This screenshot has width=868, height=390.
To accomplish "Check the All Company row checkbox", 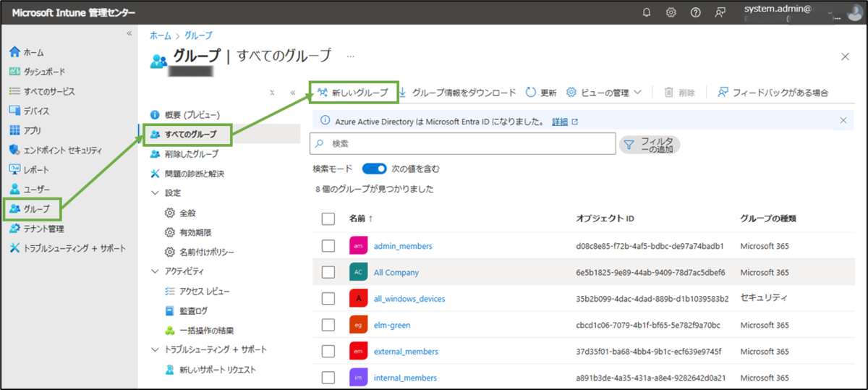I will coord(328,272).
